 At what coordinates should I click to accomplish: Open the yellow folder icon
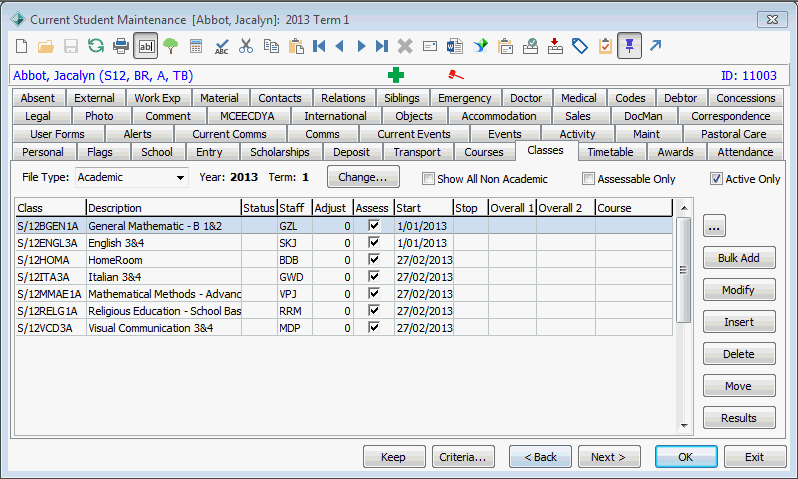coord(46,46)
